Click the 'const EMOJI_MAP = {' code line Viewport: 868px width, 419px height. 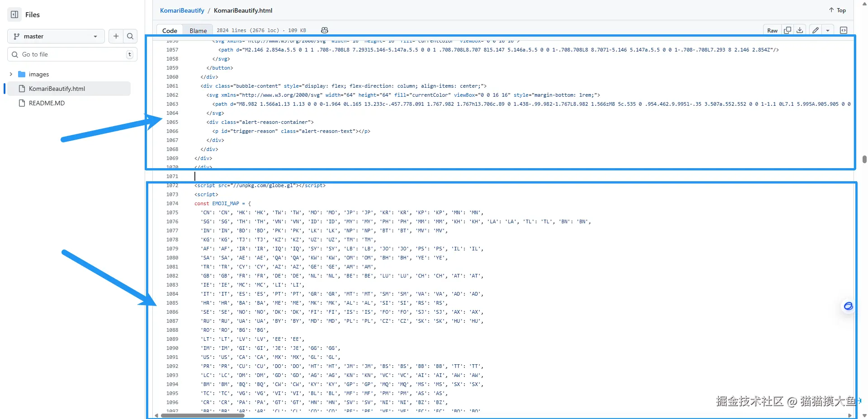coord(222,203)
